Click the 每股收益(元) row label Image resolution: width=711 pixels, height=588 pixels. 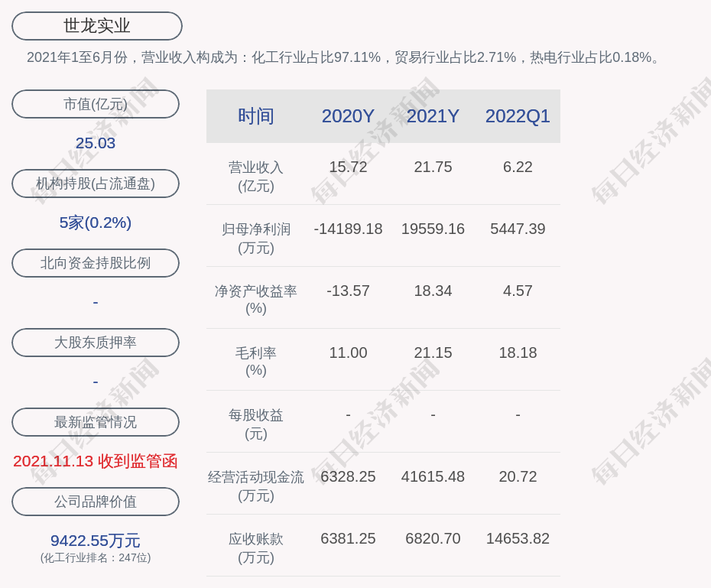coord(256,424)
